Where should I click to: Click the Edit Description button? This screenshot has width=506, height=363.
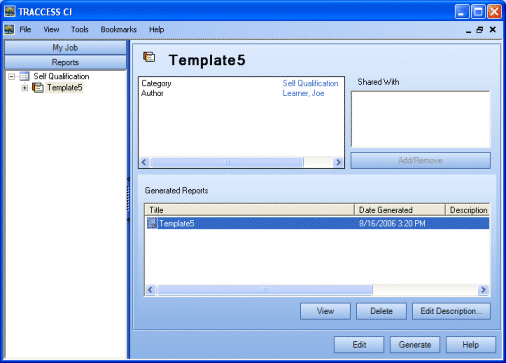coord(451,311)
